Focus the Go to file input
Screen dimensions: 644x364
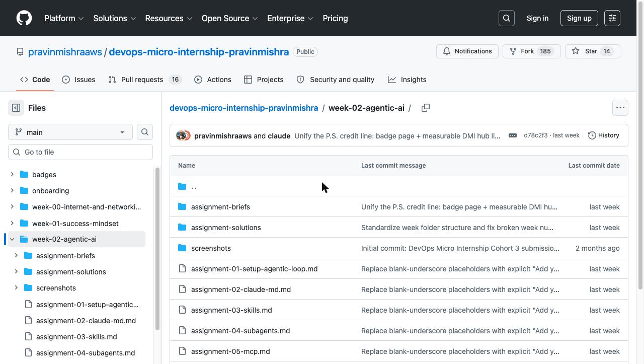tap(80, 152)
